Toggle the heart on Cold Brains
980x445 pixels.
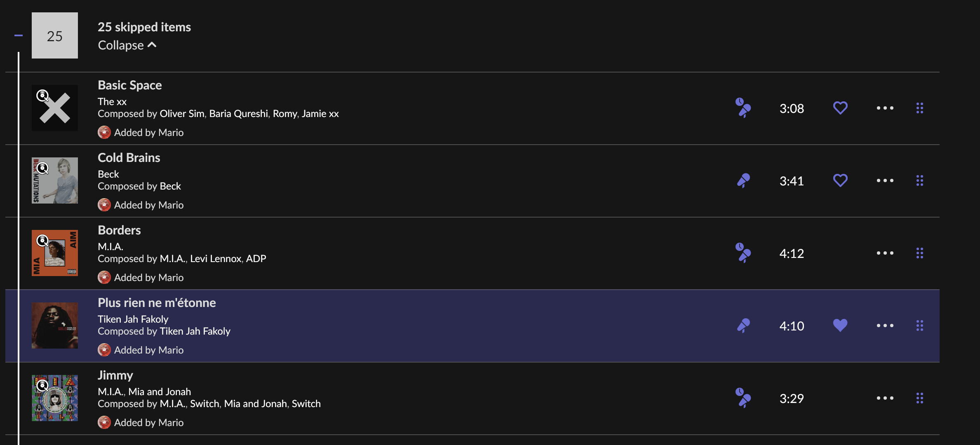(x=840, y=180)
